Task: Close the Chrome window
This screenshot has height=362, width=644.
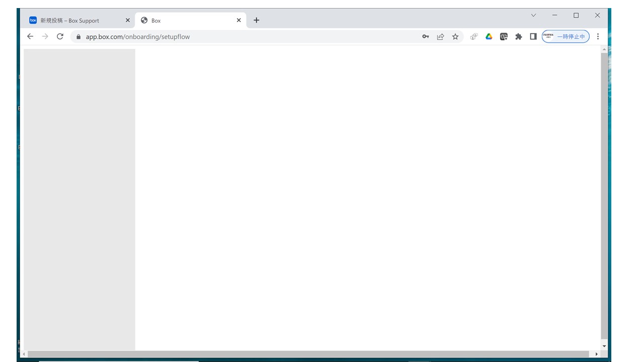Action: (x=597, y=16)
